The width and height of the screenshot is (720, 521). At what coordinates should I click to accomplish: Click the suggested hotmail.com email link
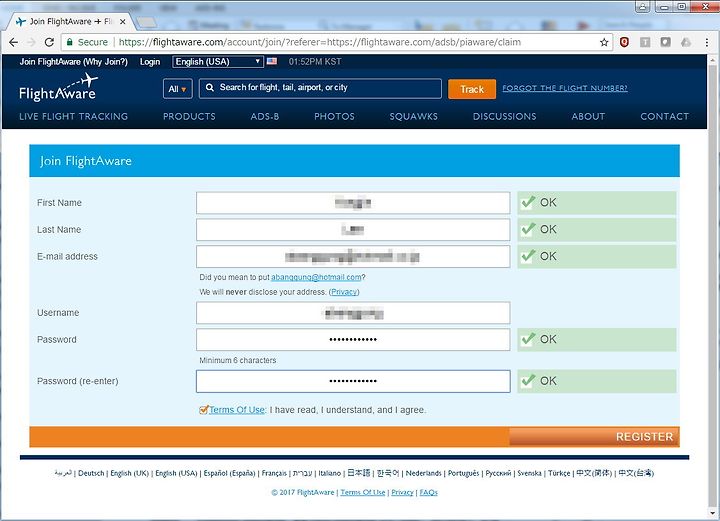(316, 277)
